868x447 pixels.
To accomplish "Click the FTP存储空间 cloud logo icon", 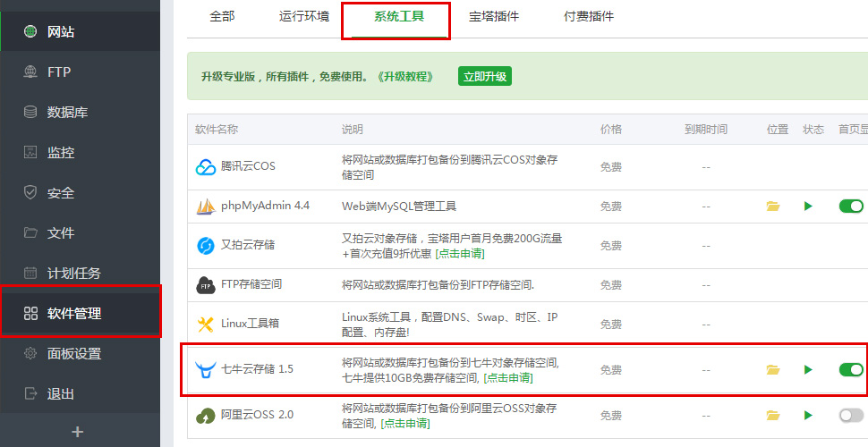I will point(206,285).
